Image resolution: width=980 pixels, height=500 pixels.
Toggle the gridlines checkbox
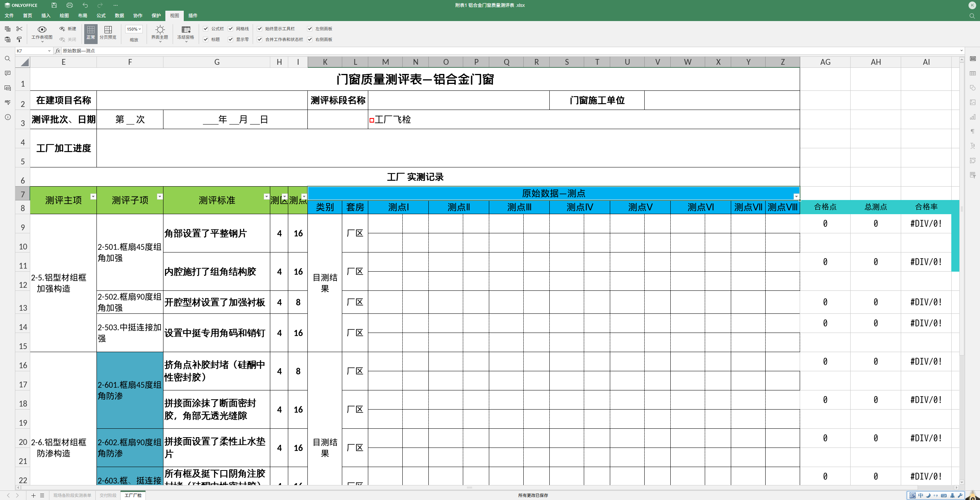pos(230,29)
